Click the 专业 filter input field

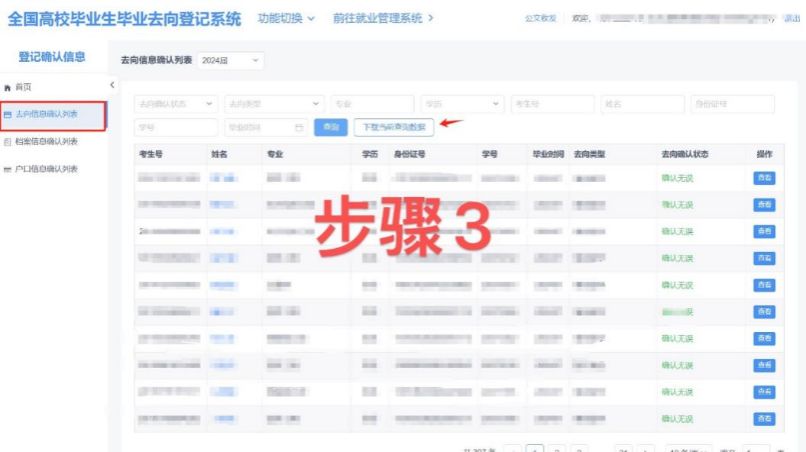pos(372,104)
